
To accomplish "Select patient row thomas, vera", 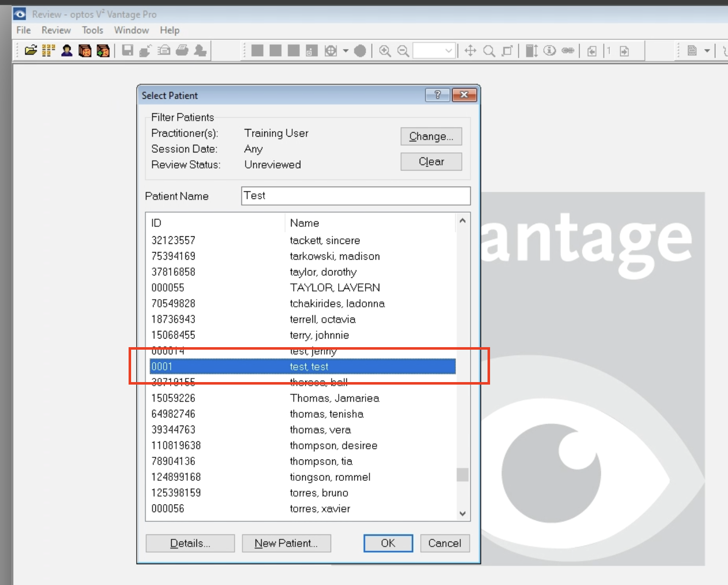I will [303, 430].
